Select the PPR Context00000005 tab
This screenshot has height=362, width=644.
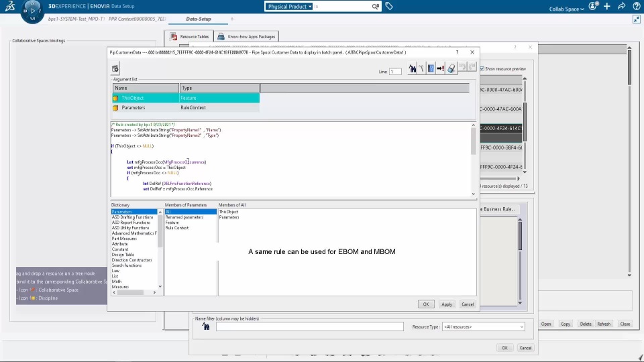coord(137,19)
